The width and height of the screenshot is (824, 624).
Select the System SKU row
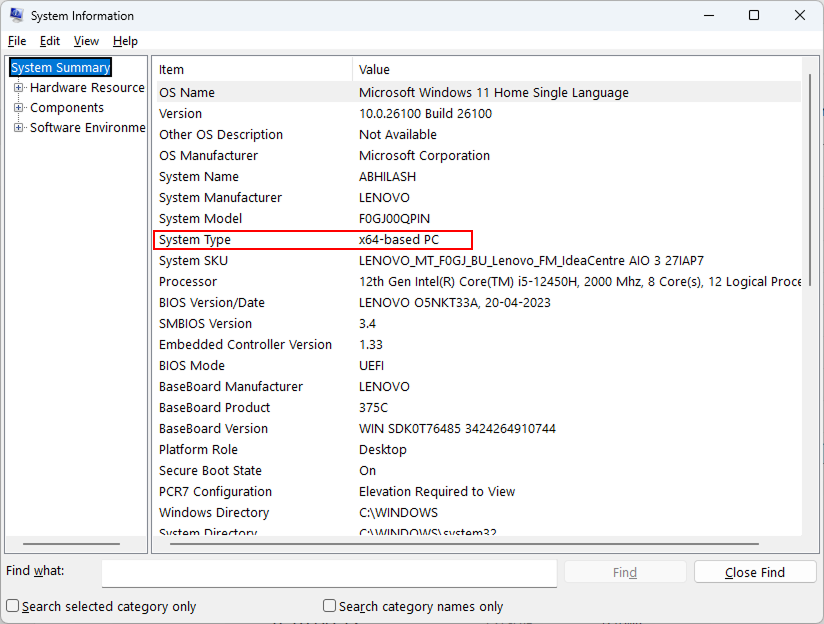(478, 261)
